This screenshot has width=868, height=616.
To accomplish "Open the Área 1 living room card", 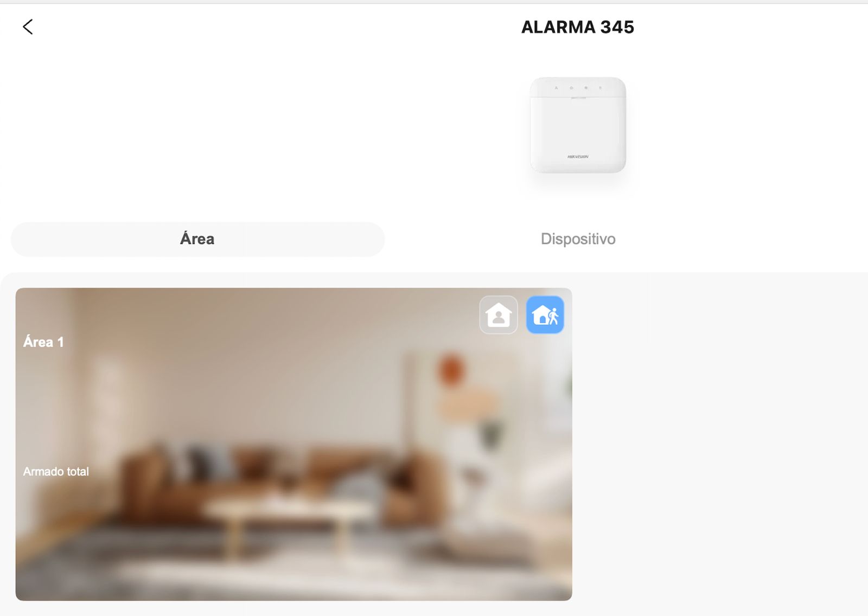I will [293, 444].
